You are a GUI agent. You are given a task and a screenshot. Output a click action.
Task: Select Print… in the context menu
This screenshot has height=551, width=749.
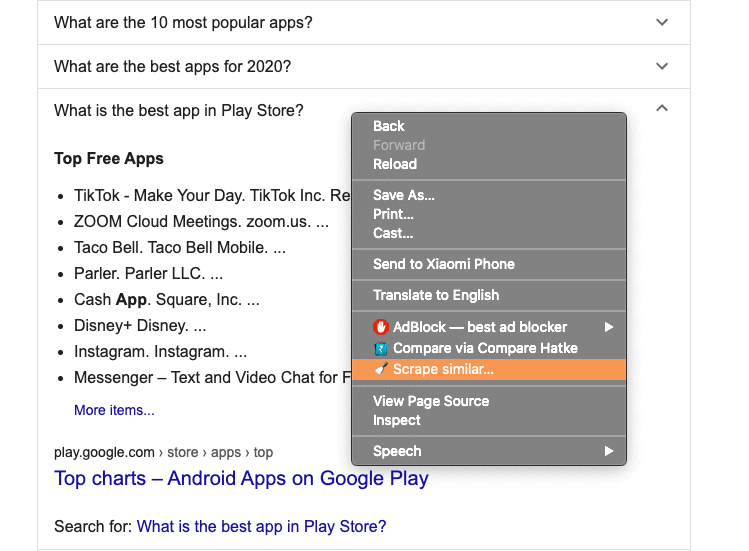tap(489, 214)
